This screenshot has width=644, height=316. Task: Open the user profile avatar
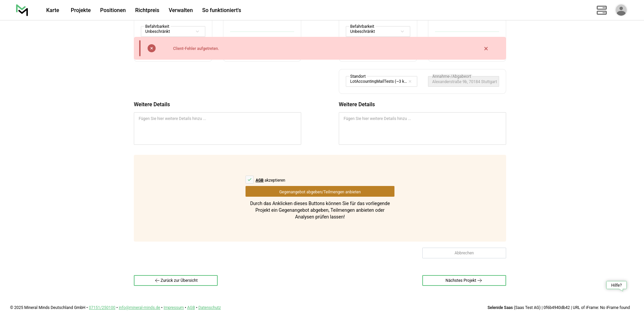point(621,10)
